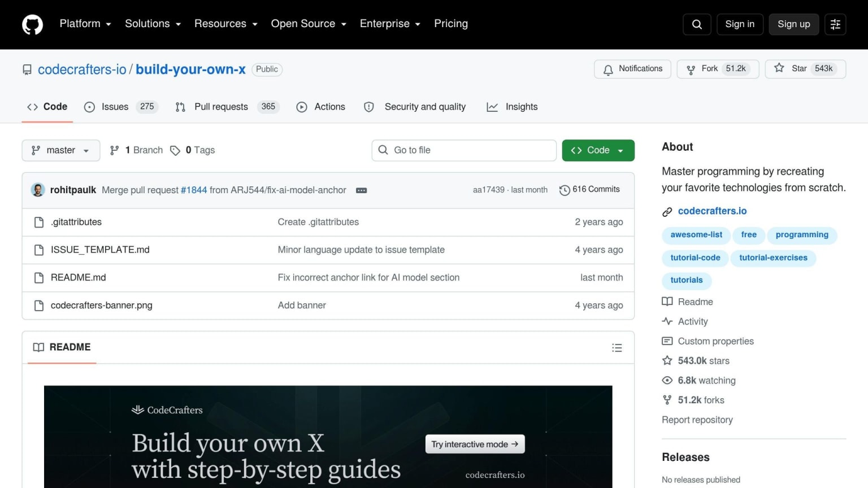Click the README.md file icon

[39, 278]
